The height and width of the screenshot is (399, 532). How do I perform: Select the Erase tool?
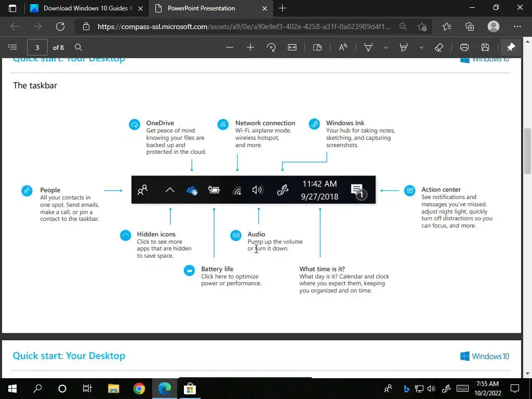[x=438, y=47]
